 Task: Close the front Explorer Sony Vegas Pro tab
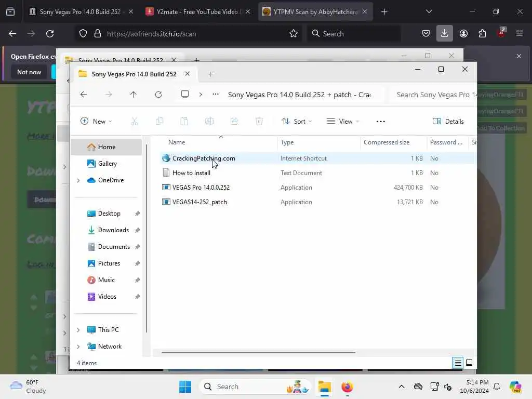click(x=187, y=74)
